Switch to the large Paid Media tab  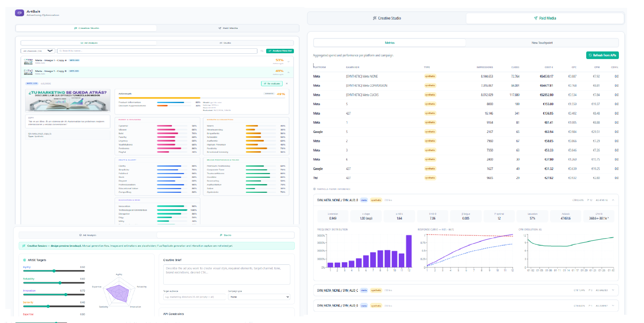click(x=545, y=18)
